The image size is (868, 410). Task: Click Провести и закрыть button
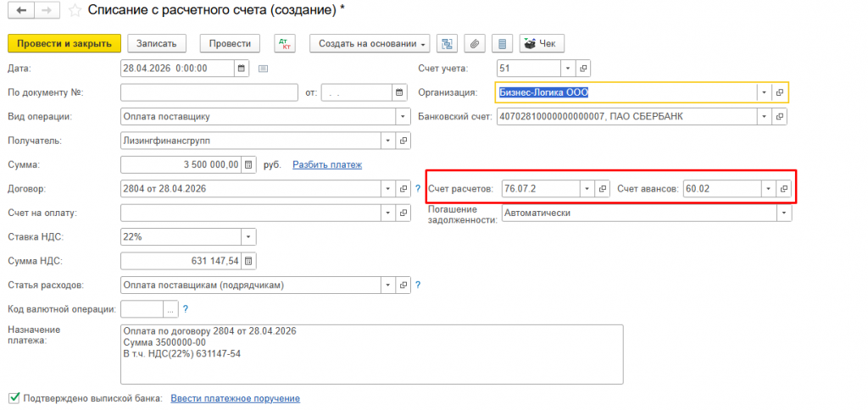[x=64, y=44]
